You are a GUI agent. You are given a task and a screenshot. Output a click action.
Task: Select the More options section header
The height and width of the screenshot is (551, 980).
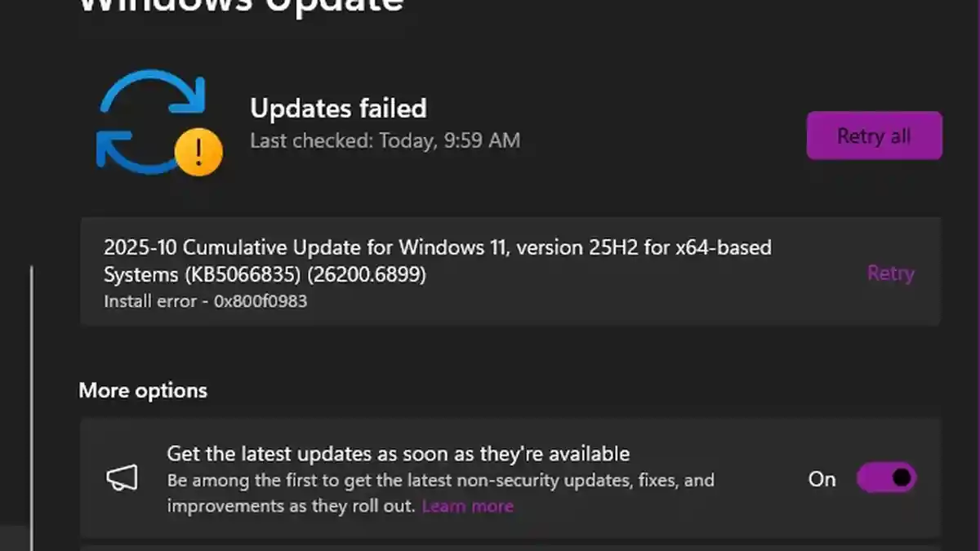pos(142,390)
